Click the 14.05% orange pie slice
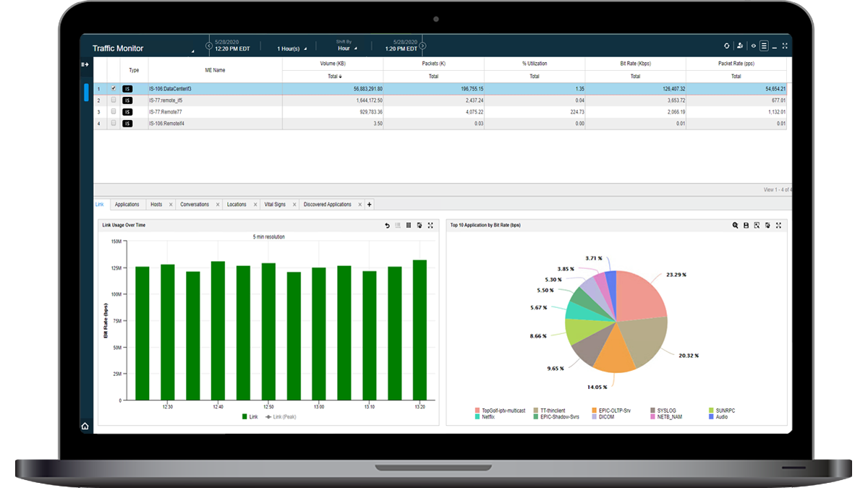 [616, 351]
